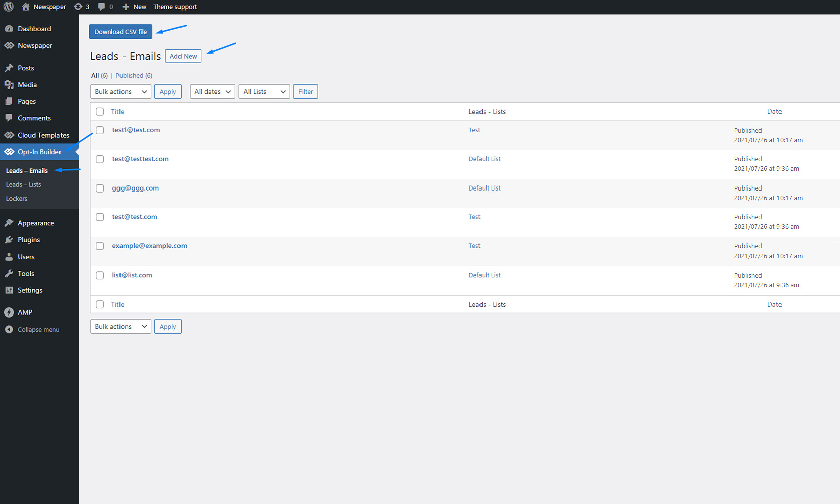The image size is (840, 504).
Task: Open the top Bulk actions dropdown
Action: click(121, 92)
